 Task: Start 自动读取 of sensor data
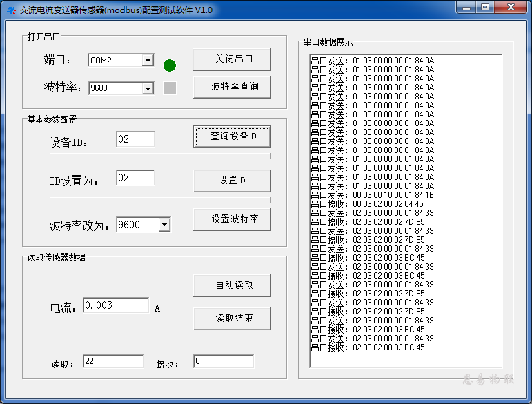point(231,285)
